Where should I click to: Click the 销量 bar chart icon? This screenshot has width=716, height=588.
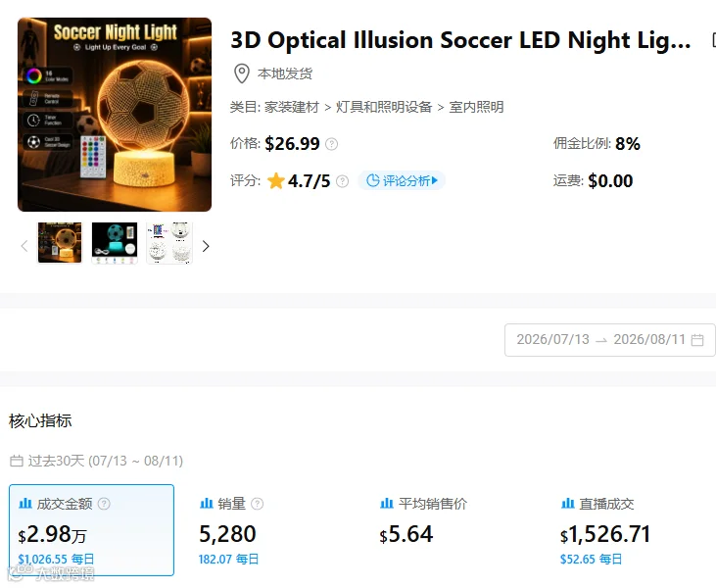pyautogui.click(x=207, y=504)
